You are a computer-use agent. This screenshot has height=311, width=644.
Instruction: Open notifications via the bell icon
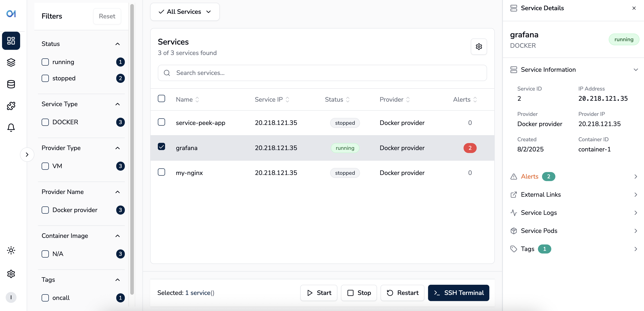11,128
